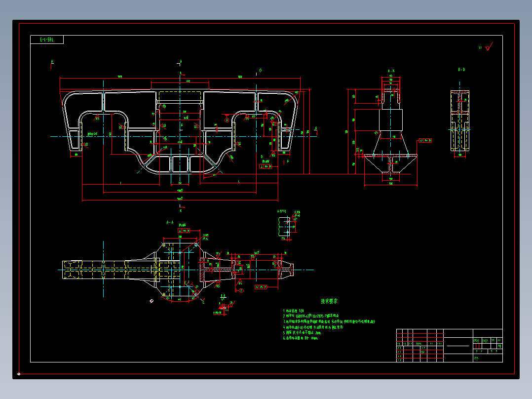The width and height of the screenshot is (532, 399).
Task: Click the tolerance frame beside the K-K view
Action: [425, 140]
